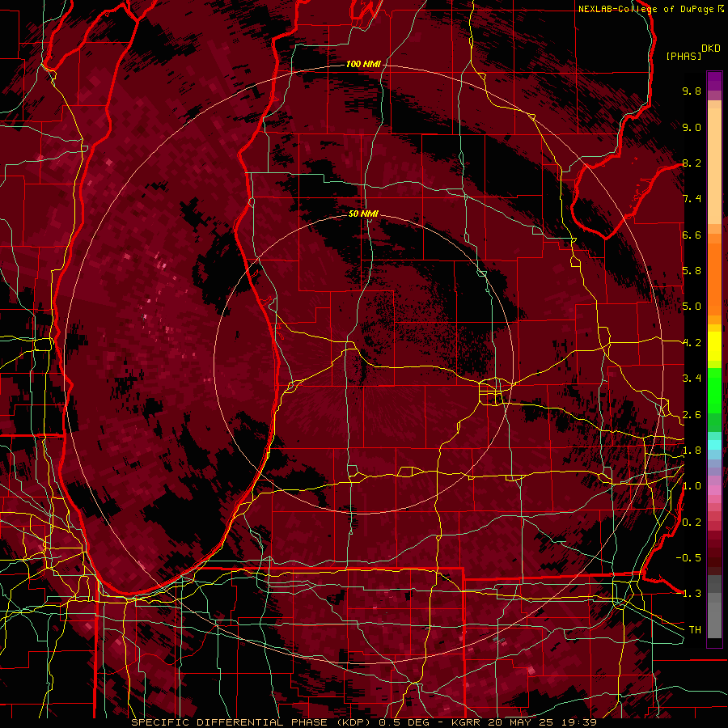The height and width of the screenshot is (728, 728).
Task: Click the 2.6 scale value
Action: tap(692, 415)
